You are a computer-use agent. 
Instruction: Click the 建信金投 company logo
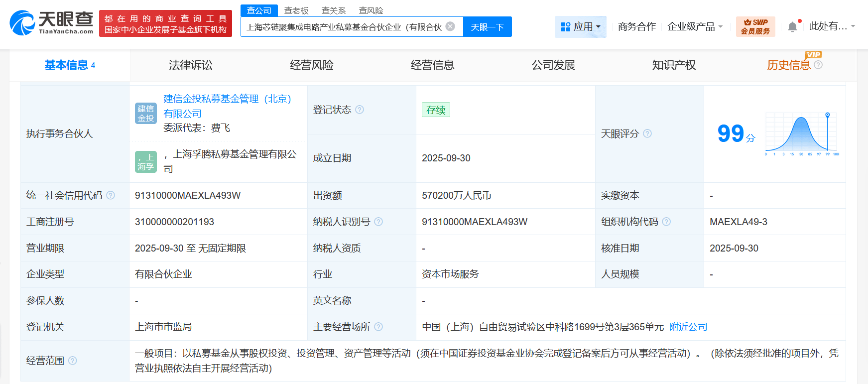pyautogui.click(x=146, y=114)
